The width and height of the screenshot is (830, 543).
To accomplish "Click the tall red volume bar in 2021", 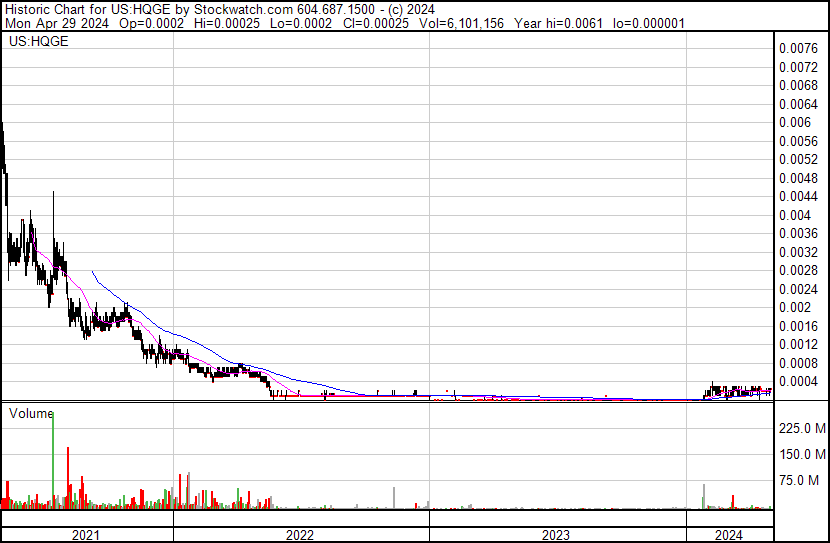I will [x=68, y=478].
